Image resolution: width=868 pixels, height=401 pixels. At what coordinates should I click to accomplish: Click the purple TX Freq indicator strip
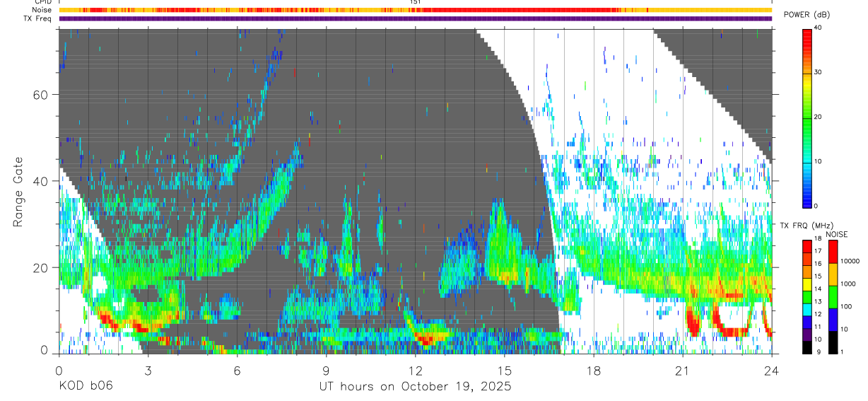coord(415,18)
